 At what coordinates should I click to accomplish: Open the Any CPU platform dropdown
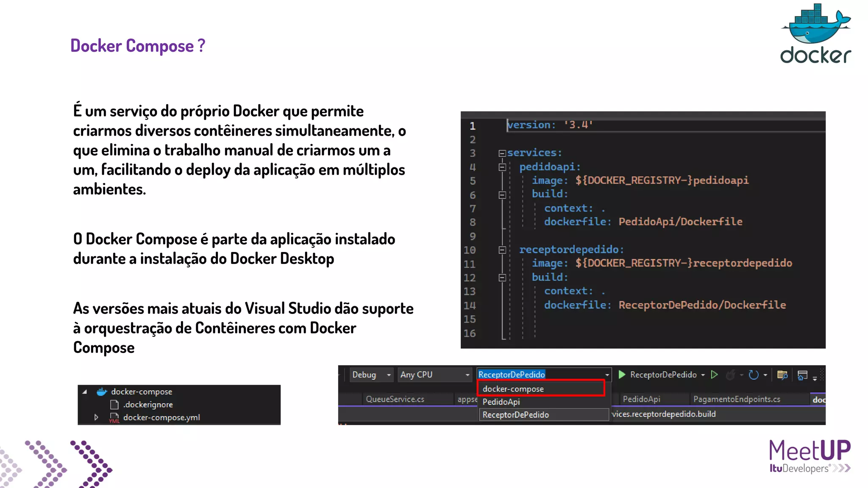pos(435,374)
